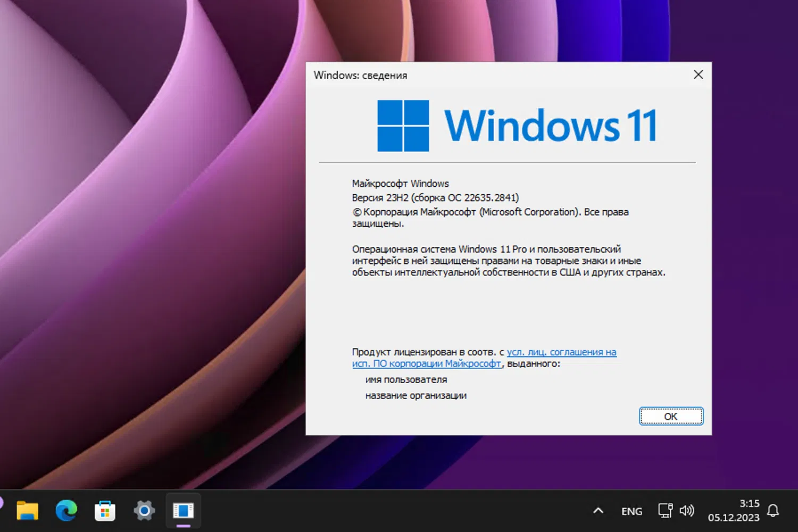
Task: Dismiss the dialog with the X button
Action: tap(698, 74)
